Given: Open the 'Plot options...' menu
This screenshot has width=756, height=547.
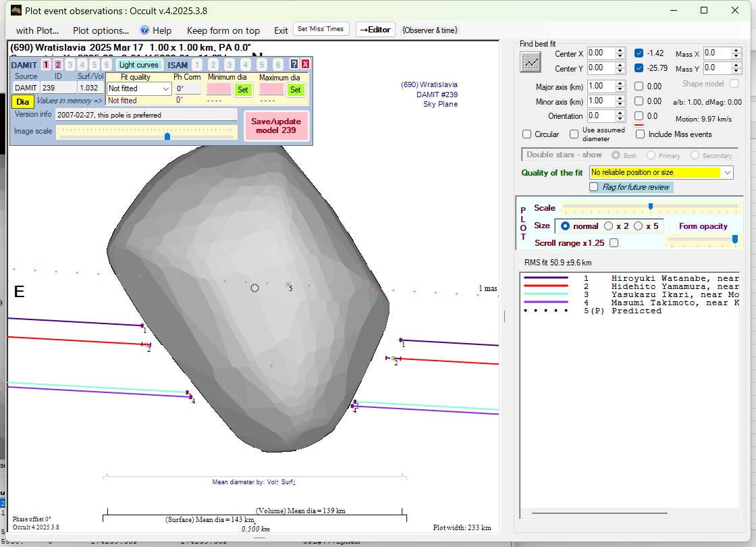Looking at the screenshot, I should pos(101,30).
